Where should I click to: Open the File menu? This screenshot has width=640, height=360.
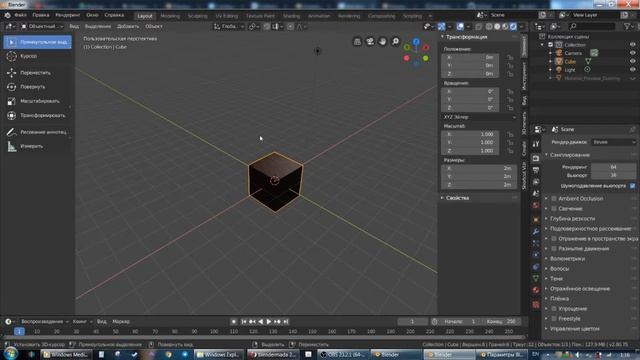point(20,15)
